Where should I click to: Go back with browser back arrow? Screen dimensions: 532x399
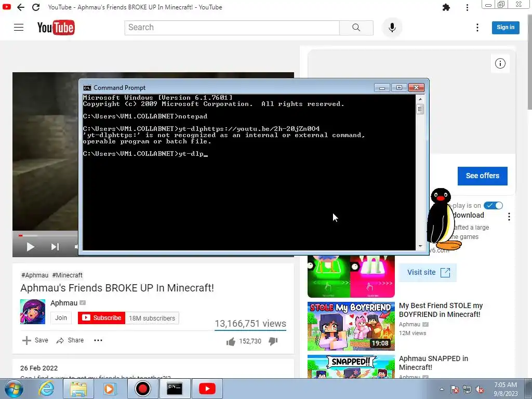(21, 7)
